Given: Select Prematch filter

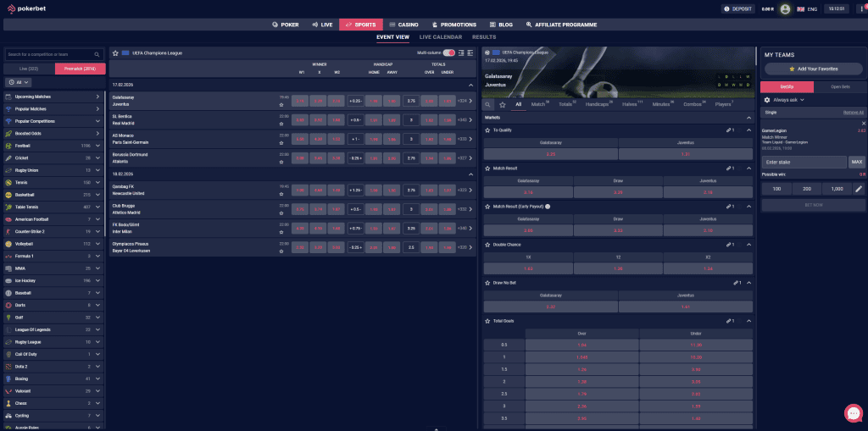Looking at the screenshot, I should [x=81, y=69].
